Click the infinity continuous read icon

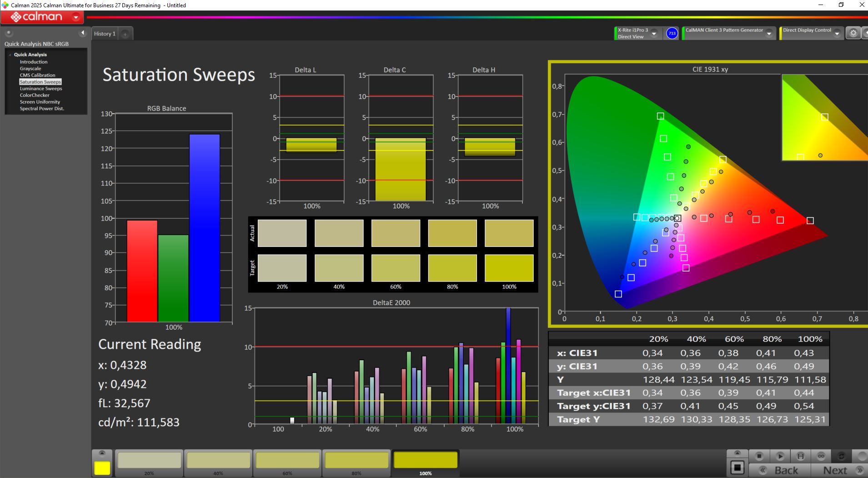click(x=821, y=456)
